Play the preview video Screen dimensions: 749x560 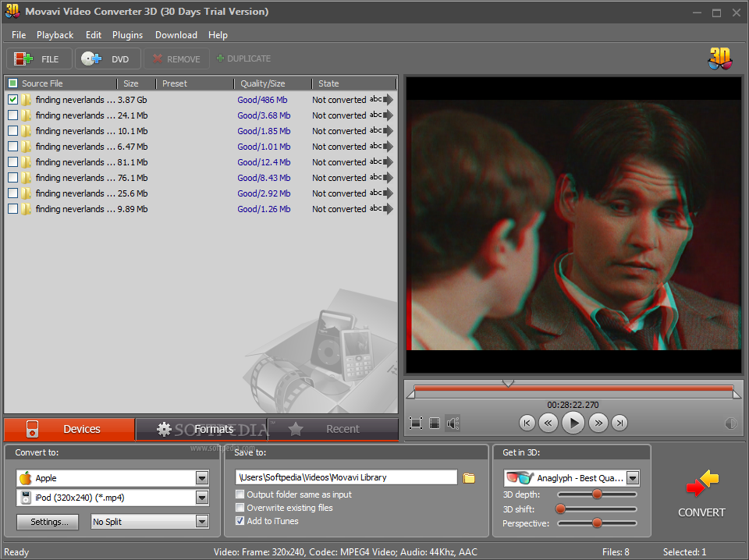click(573, 423)
